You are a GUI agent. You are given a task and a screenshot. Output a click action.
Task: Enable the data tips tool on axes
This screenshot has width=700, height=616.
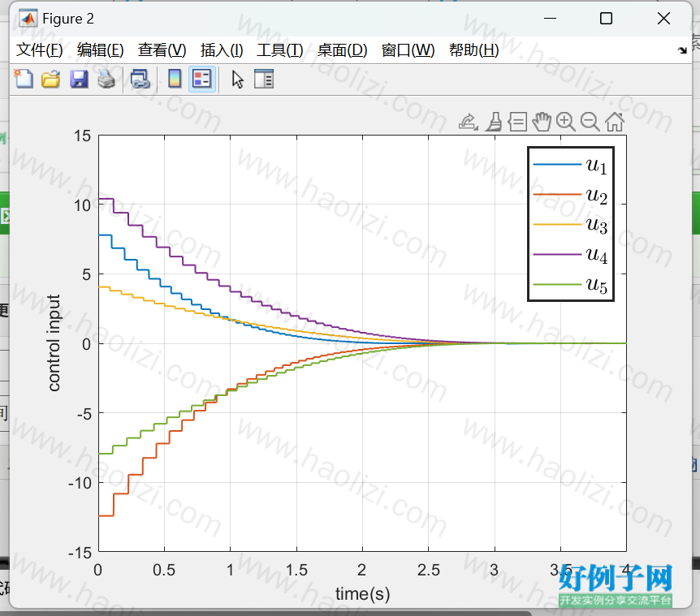tap(517, 122)
